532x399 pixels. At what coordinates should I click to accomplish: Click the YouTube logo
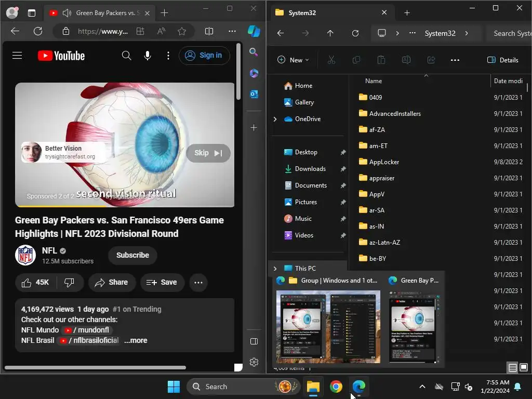click(61, 56)
